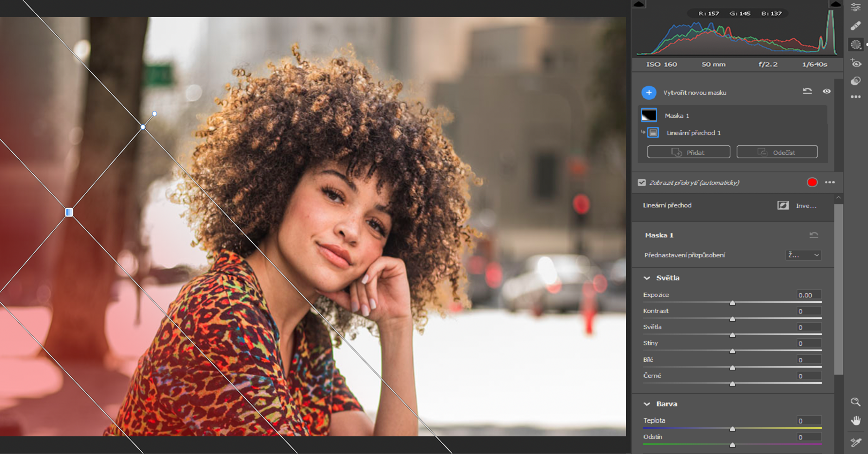The width and height of the screenshot is (868, 454).
Task: Select the Lineární přechod 1 component
Action: [693, 133]
